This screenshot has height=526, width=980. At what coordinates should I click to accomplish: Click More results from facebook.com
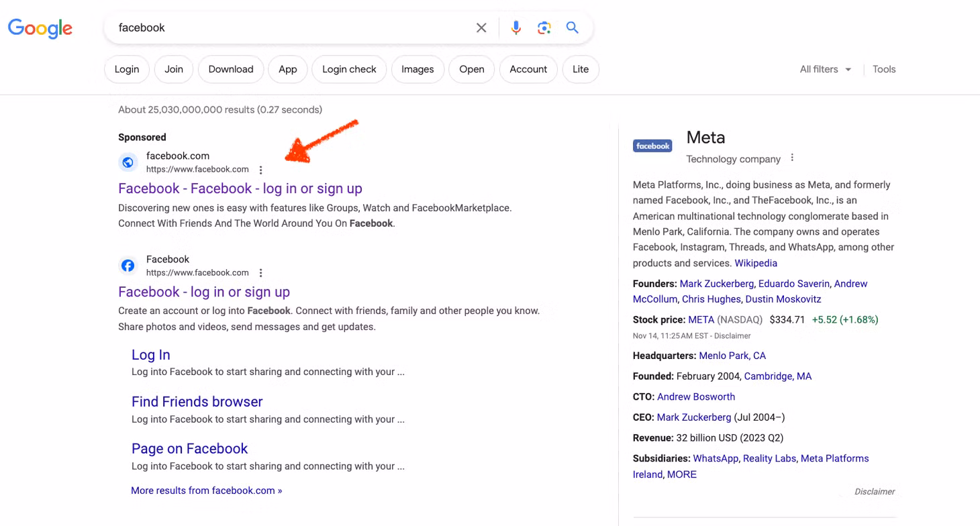tap(207, 490)
